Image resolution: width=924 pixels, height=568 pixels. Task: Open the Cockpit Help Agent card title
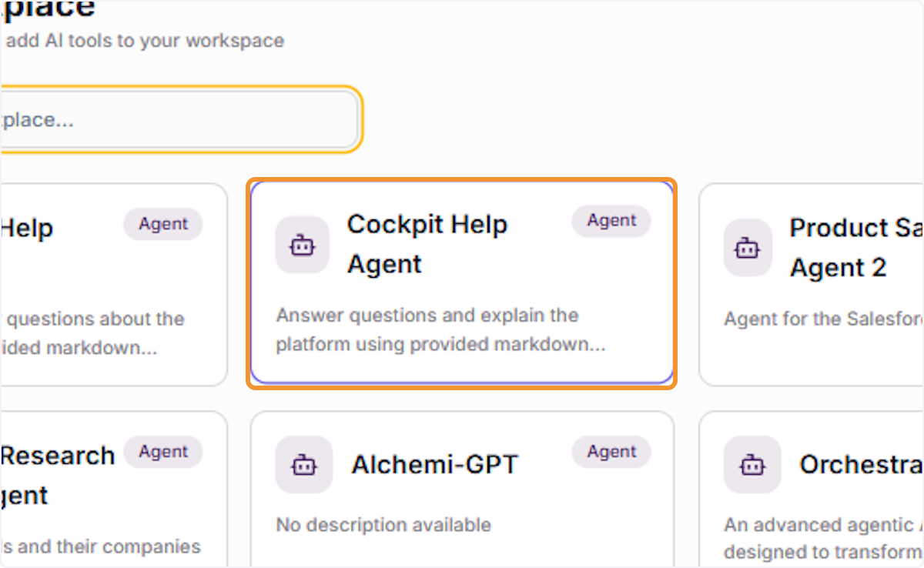coord(427,244)
